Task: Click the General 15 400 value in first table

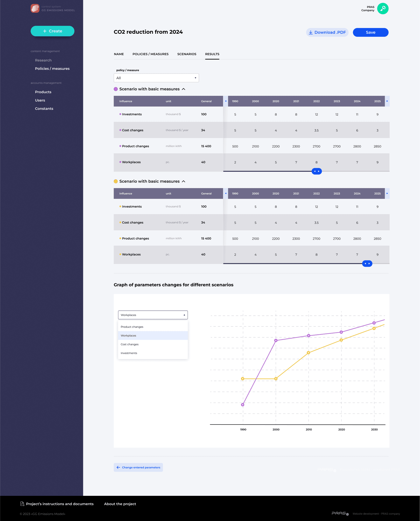Action: pos(206,146)
